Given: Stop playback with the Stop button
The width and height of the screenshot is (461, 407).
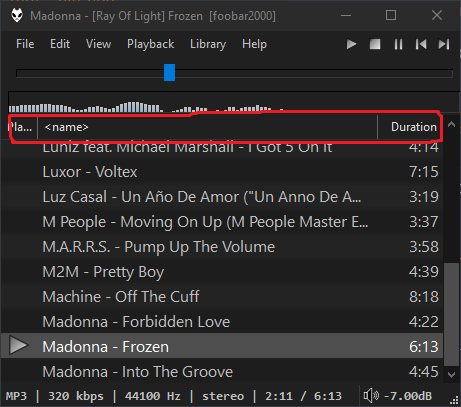Looking at the screenshot, I should [375, 44].
